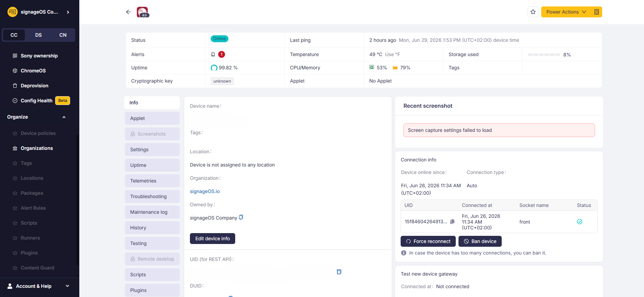644x297 pixels.
Task: Click the Device policies crown icon
Action: pyautogui.click(x=15, y=133)
